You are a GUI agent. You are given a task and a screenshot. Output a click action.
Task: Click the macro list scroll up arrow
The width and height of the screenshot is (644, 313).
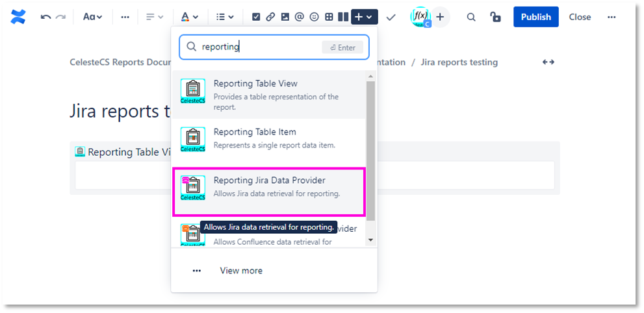tap(370, 76)
